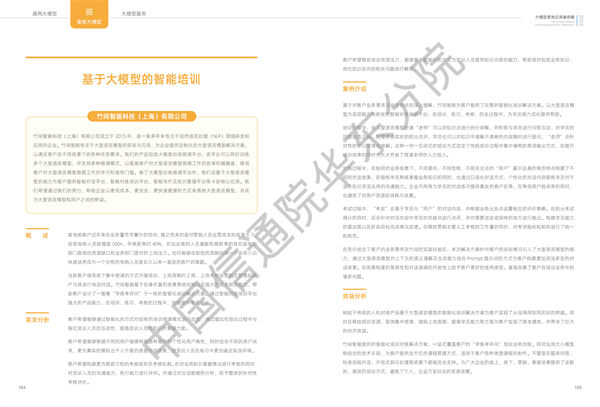Click the title 基于大模型的智能培训

141,80
